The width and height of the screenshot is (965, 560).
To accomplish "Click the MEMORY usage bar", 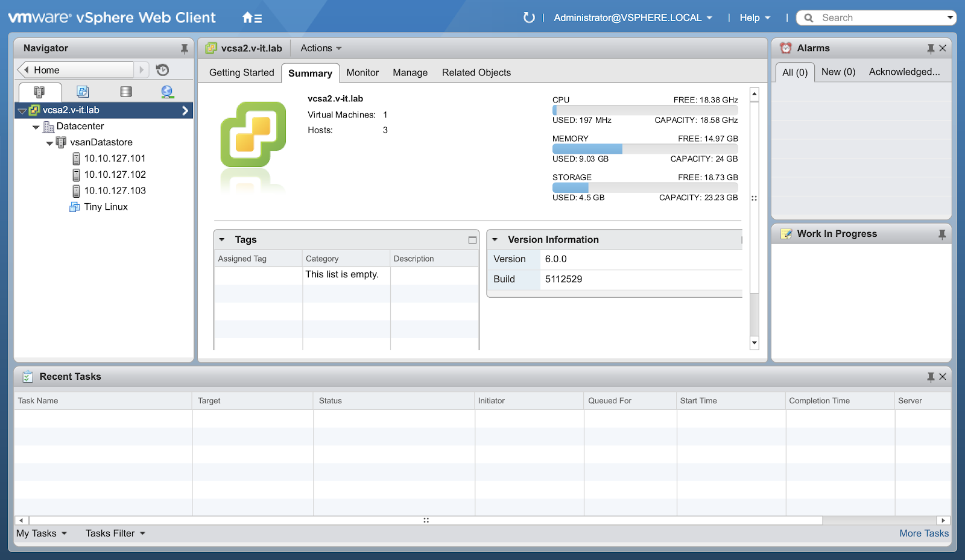I will click(x=645, y=149).
